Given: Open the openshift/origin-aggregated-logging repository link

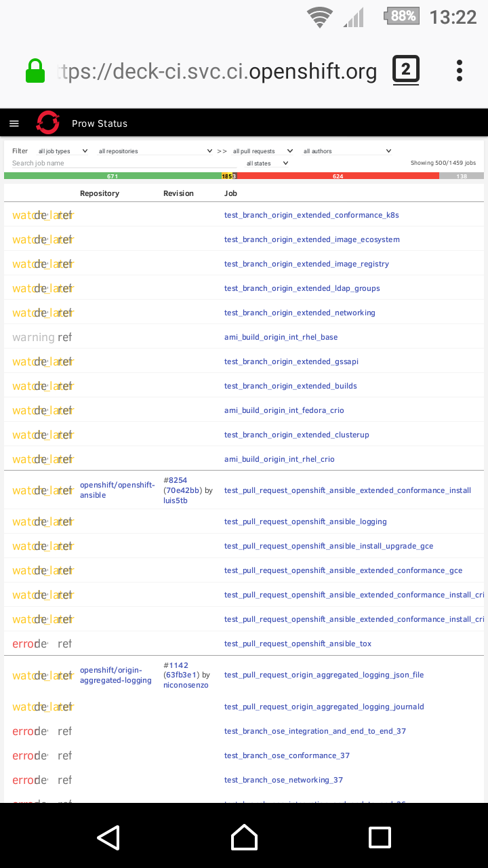Looking at the screenshot, I should point(116,675).
